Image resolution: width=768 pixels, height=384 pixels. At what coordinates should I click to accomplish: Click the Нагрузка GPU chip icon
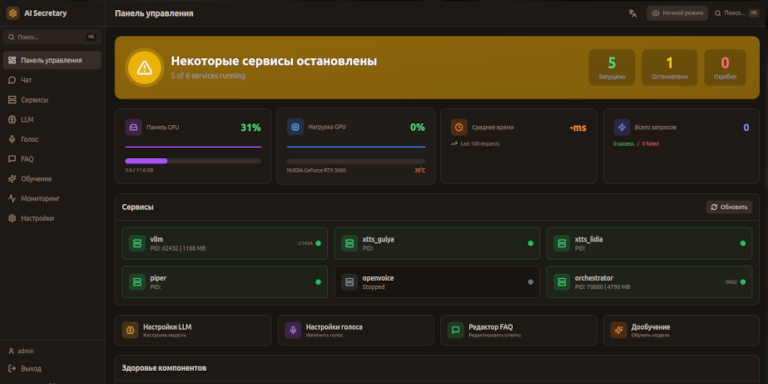(295, 127)
